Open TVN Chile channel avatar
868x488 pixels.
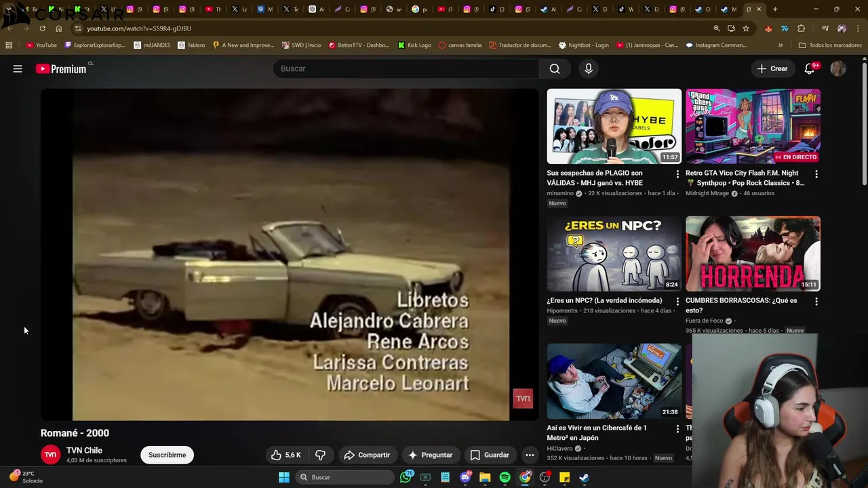pyautogui.click(x=50, y=455)
